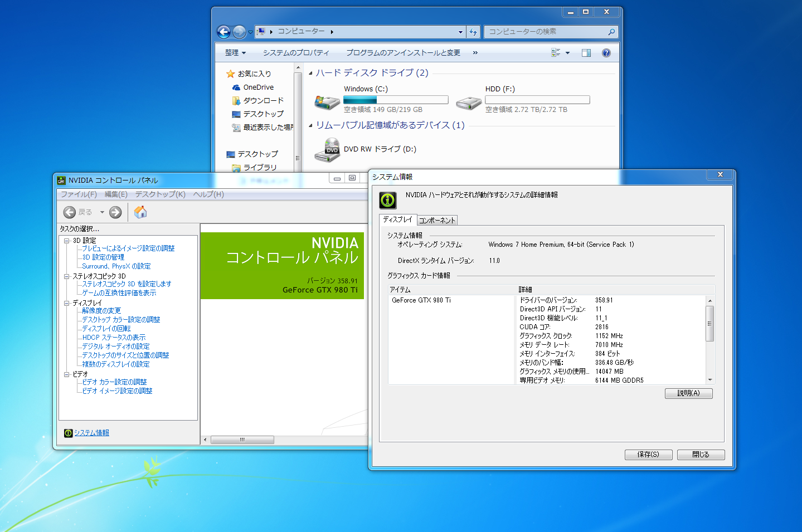Click the 保存(S) button
The width and height of the screenshot is (802, 532).
point(648,455)
